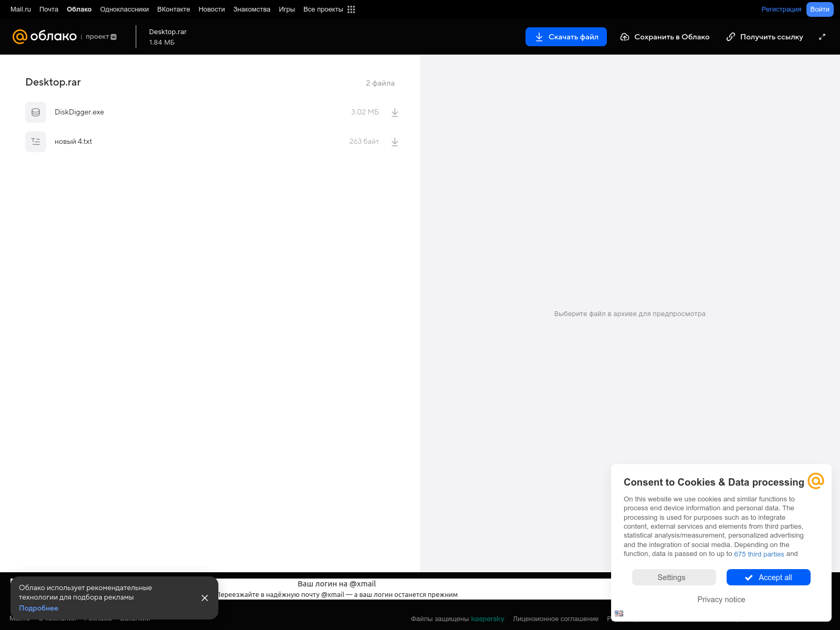840x630 pixels.
Task: Toggle fullscreen with the expand arrows icon
Action: pyautogui.click(x=822, y=37)
